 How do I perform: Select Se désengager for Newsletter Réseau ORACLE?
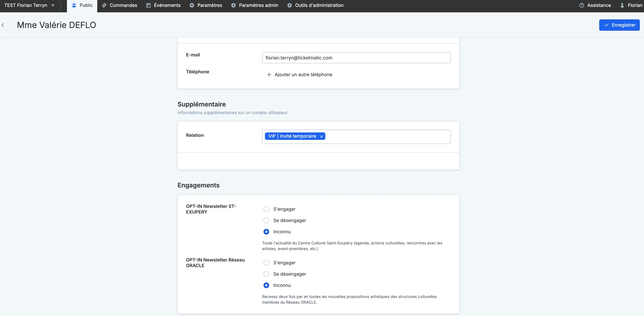[266, 274]
